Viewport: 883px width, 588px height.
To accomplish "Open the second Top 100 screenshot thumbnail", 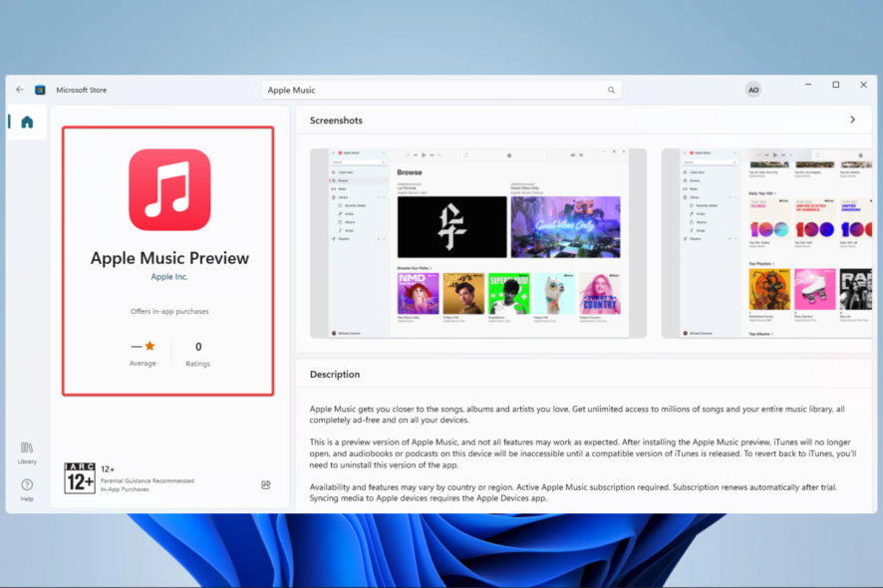I will tap(766, 243).
